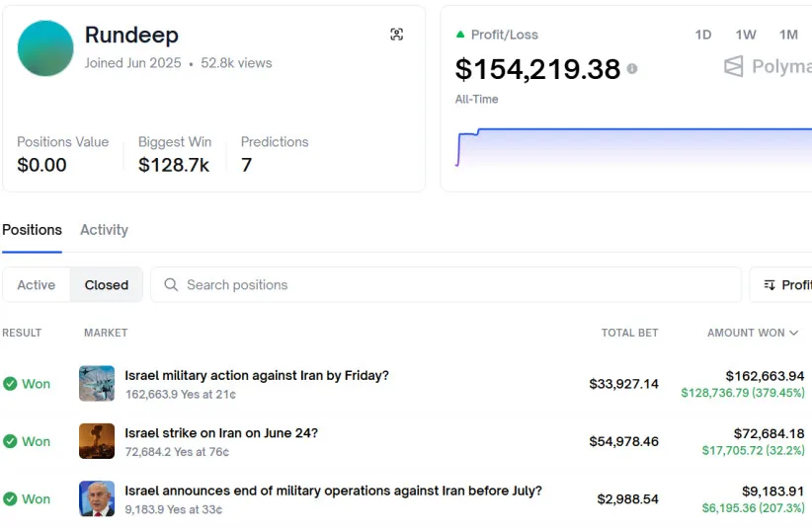Expand the Amount Won sort chevron
The width and height of the screenshot is (812, 530).
[794, 334]
